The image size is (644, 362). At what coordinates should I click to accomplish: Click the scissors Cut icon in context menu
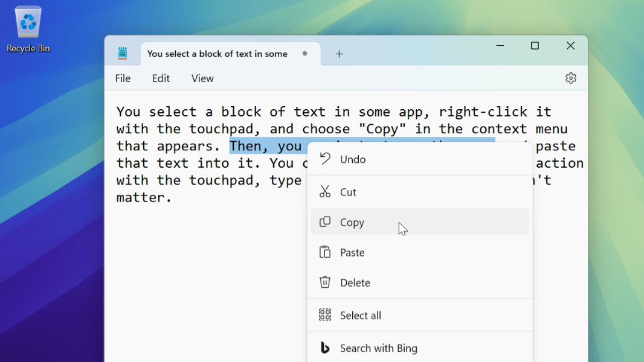[x=325, y=192]
